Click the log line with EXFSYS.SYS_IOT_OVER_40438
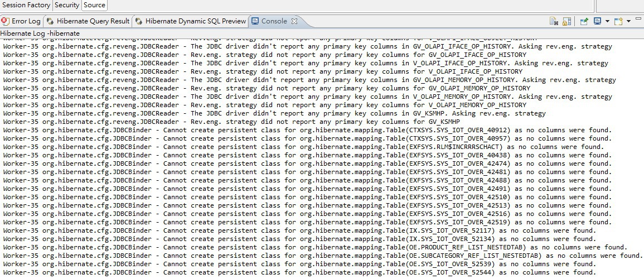This screenshot has height=279, width=644. 307,155
